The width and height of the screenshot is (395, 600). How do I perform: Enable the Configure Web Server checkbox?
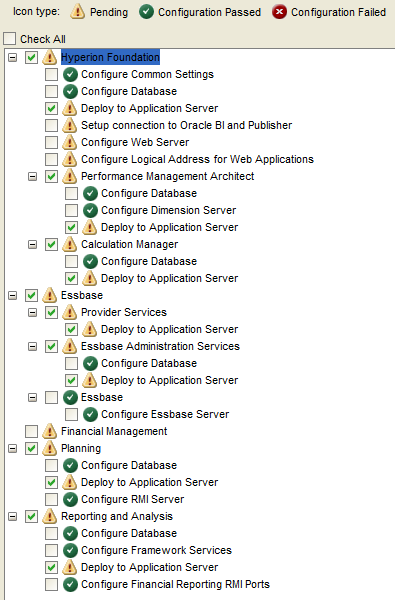pyautogui.click(x=51, y=142)
